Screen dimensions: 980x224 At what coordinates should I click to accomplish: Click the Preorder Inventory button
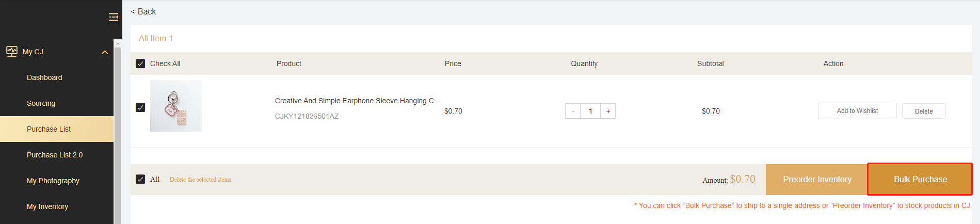click(x=817, y=179)
